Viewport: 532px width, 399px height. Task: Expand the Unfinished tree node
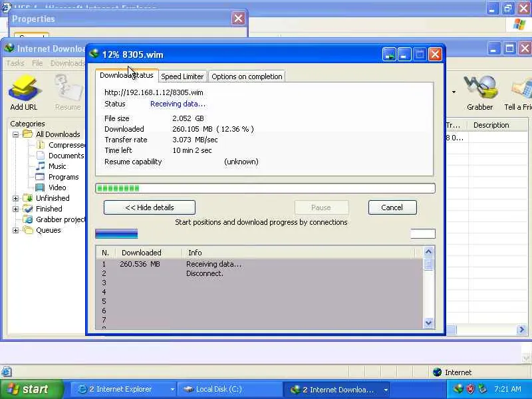15,198
